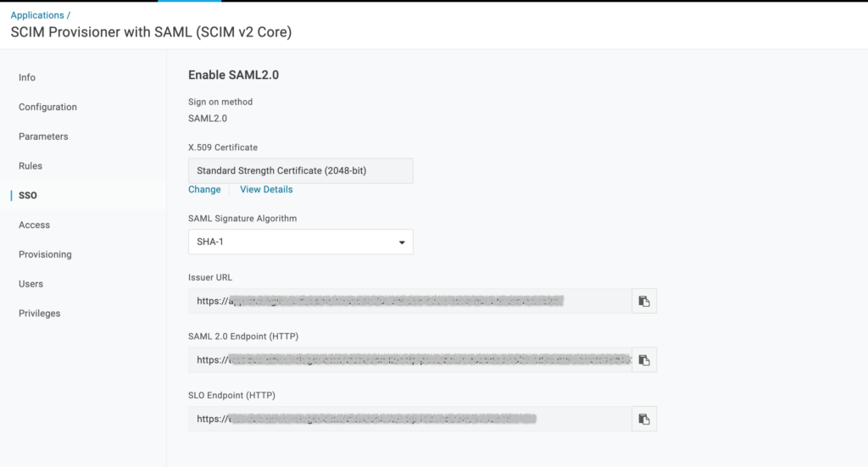This screenshot has width=868, height=467.
Task: Click the dropdown arrow next to SHA-1
Action: 402,242
